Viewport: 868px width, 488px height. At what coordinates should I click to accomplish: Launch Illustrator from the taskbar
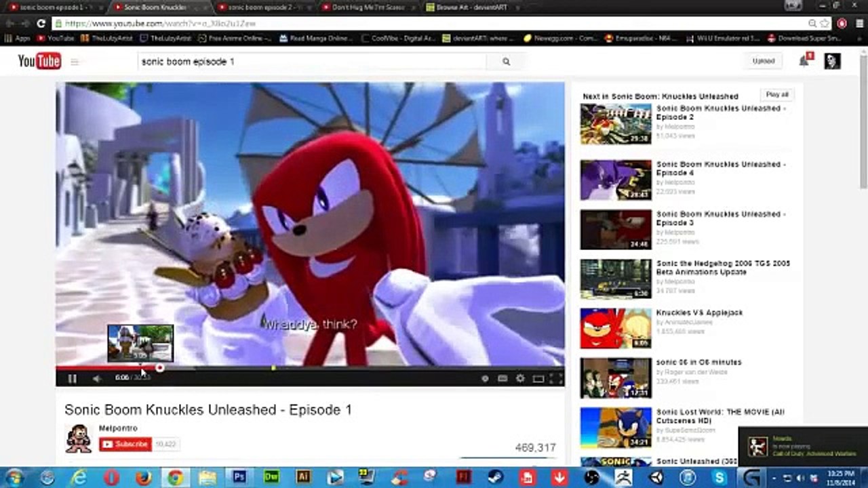pyautogui.click(x=303, y=477)
